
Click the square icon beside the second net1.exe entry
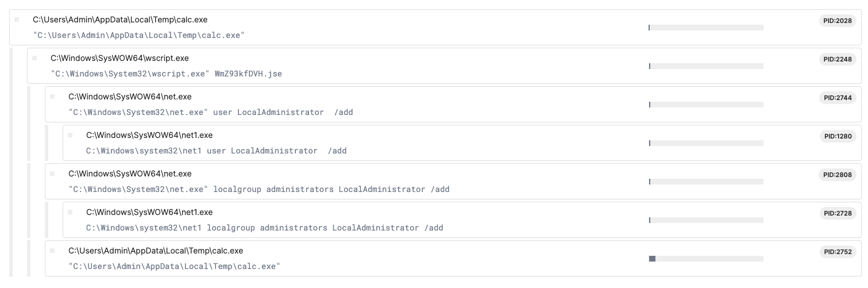pyautogui.click(x=70, y=212)
